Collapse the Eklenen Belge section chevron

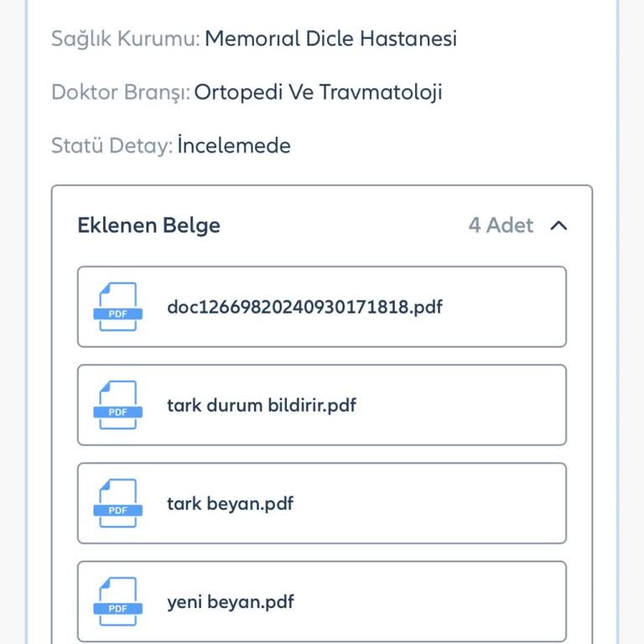tap(558, 226)
